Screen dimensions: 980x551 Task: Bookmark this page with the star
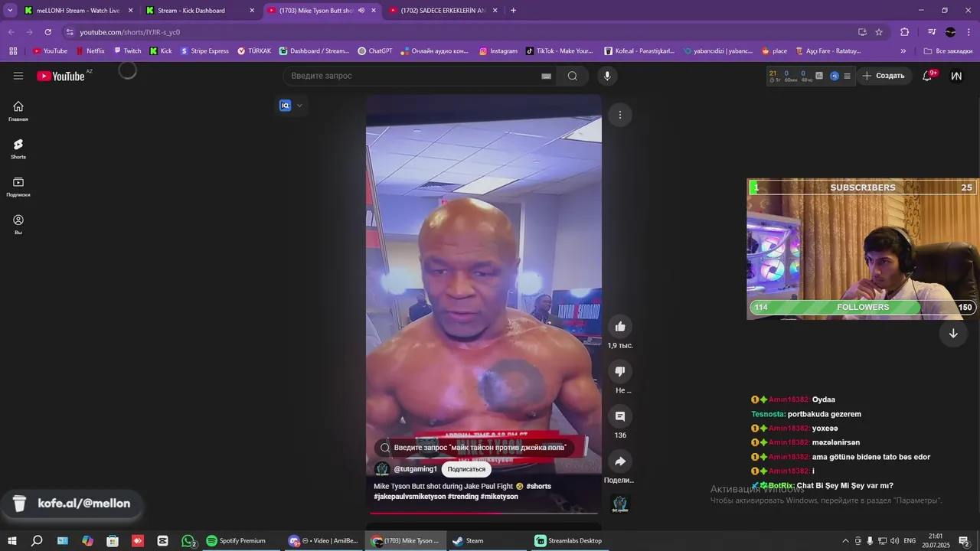click(x=879, y=32)
